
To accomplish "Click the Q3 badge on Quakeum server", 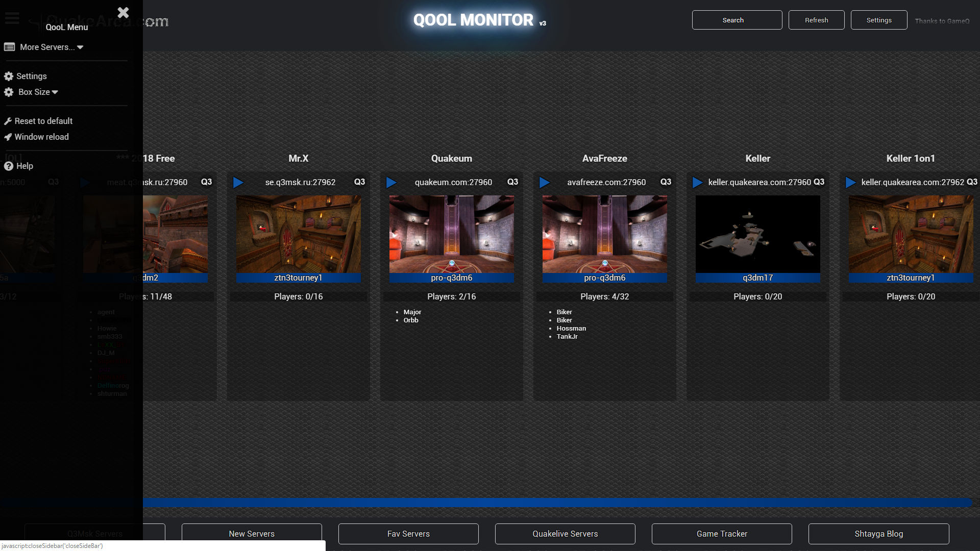I will point(512,182).
